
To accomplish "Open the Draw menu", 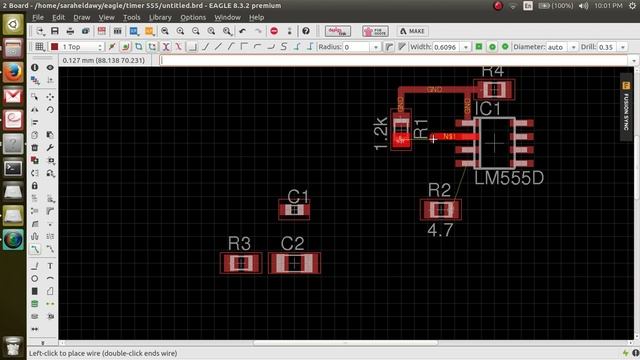I will point(82,17).
